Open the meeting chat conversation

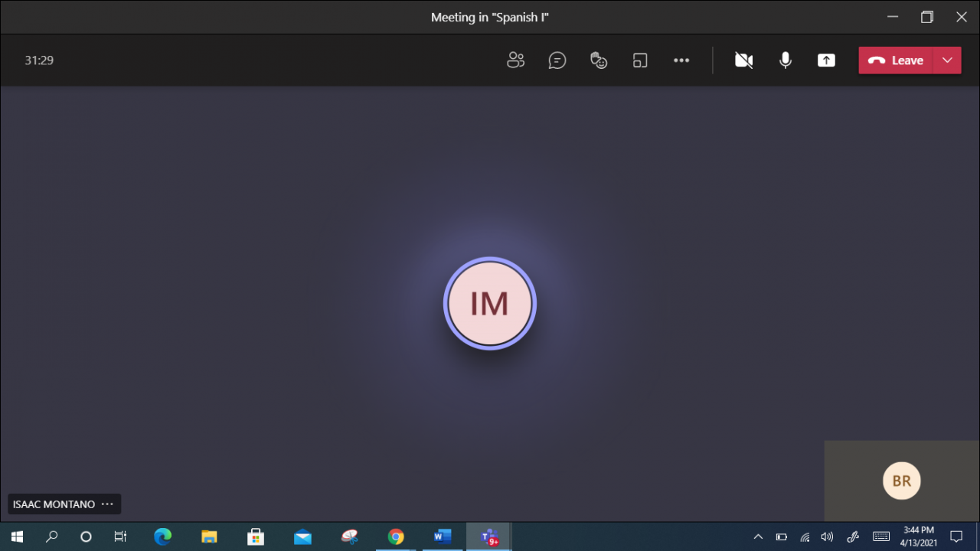tap(557, 60)
